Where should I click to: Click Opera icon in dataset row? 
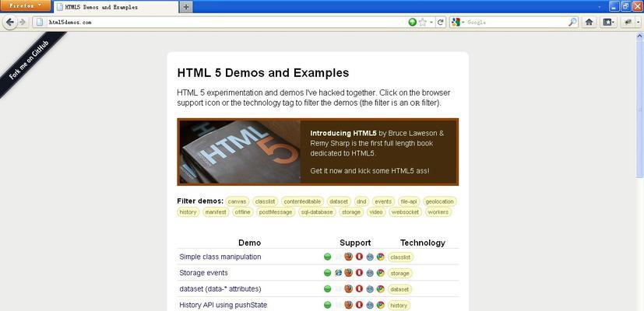tap(359, 289)
